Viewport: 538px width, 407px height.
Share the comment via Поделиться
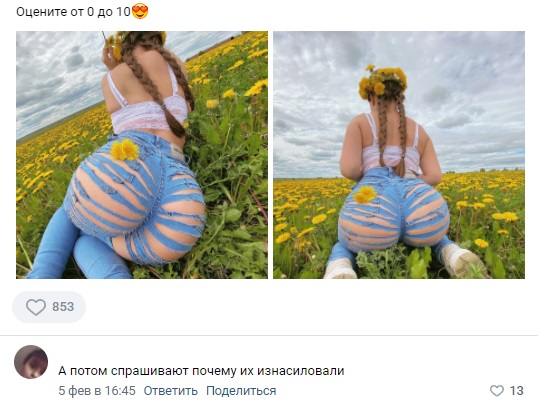pyautogui.click(x=241, y=391)
